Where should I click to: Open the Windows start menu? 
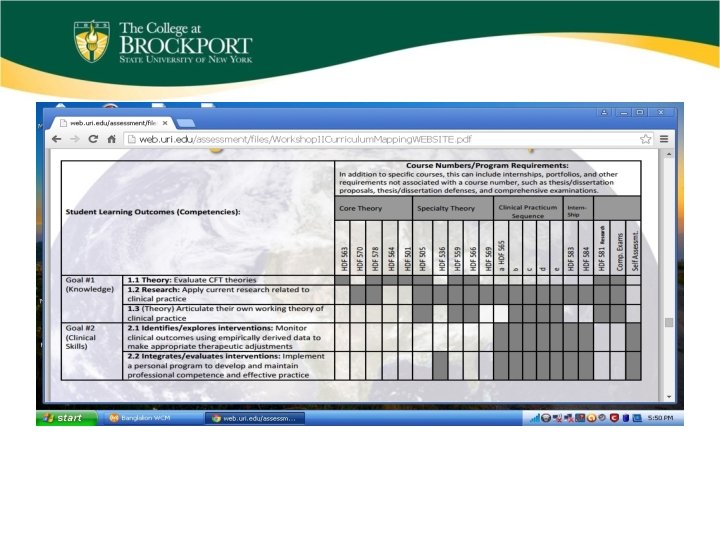tap(67, 418)
